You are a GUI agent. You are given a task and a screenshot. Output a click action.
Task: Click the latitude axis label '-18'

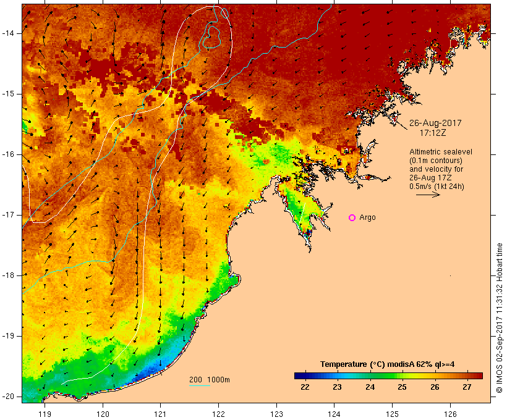[8, 275]
